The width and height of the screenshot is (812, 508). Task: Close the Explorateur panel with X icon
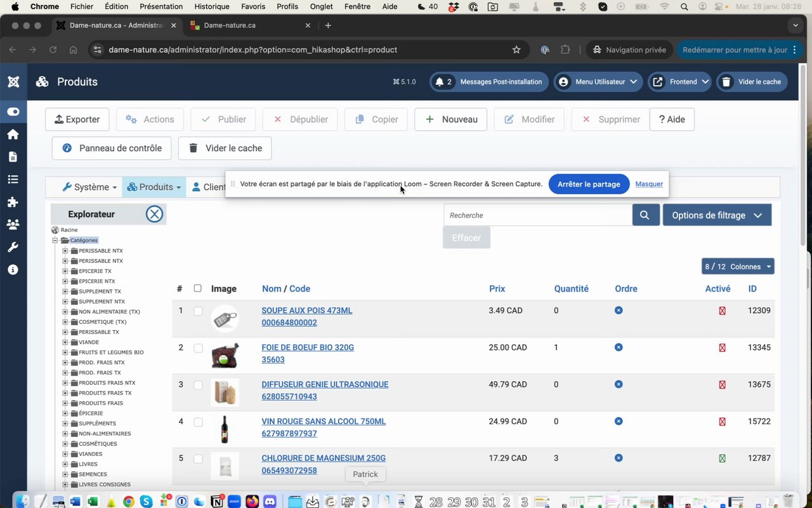click(x=154, y=214)
